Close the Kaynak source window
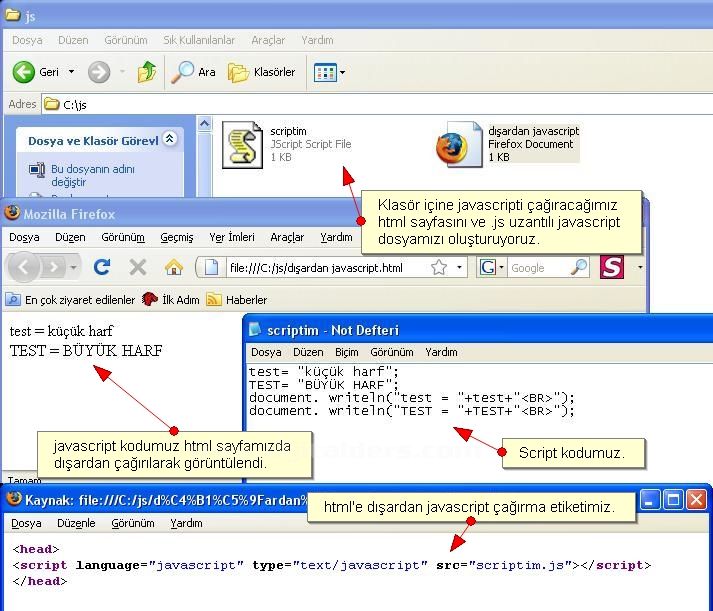Image resolution: width=713 pixels, height=611 pixels. coord(697,500)
